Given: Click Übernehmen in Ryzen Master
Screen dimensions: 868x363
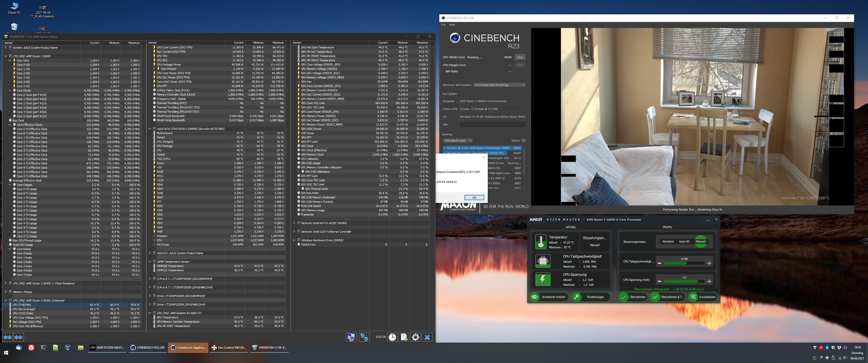Looking at the screenshot, I should pyautogui.click(x=634, y=297).
